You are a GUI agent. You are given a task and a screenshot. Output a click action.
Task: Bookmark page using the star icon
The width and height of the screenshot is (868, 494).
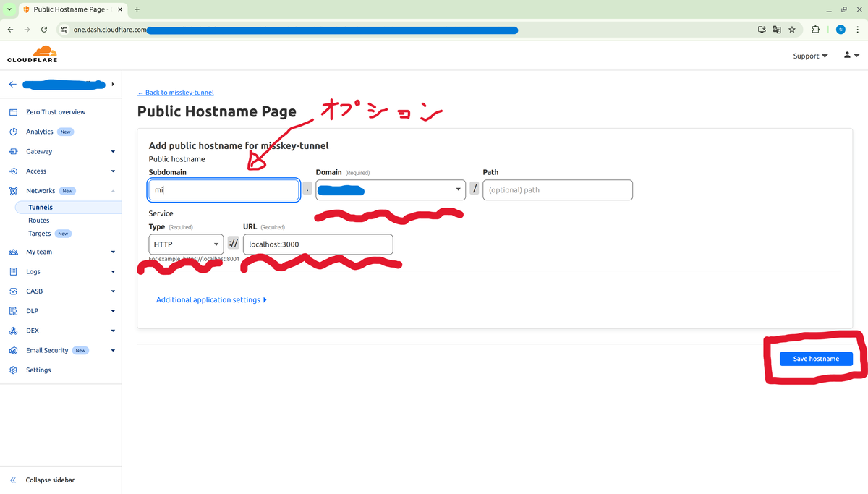tap(792, 30)
